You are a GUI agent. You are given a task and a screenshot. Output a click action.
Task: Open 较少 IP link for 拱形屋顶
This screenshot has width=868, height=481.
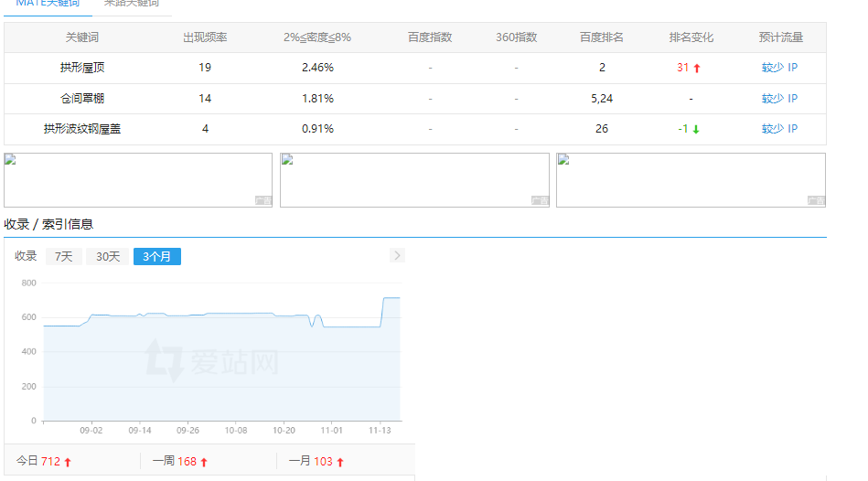pos(779,68)
